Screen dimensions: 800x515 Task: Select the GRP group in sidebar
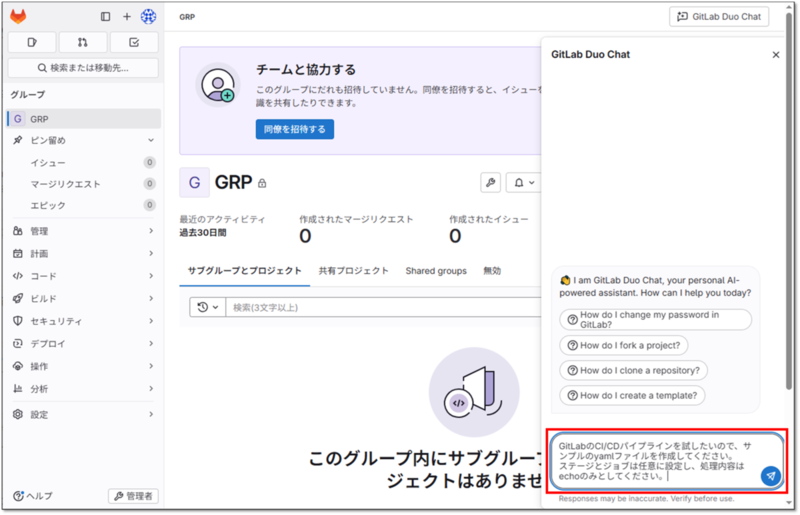84,119
